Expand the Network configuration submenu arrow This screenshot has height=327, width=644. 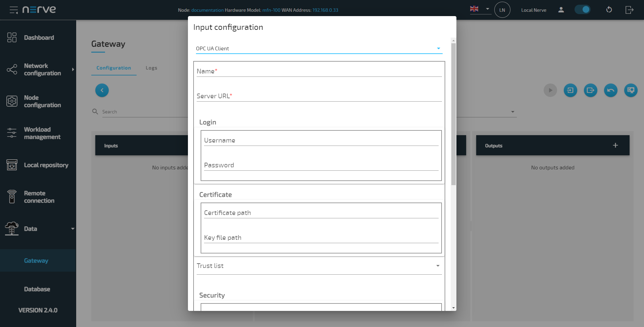(73, 69)
